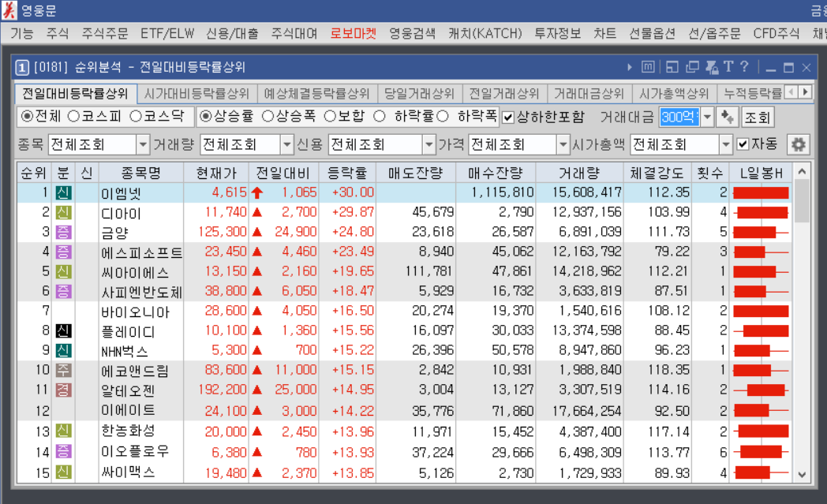Viewport: 827px width, 504px height.
Task: Open the ETF/ELW menu
Action: click(167, 34)
